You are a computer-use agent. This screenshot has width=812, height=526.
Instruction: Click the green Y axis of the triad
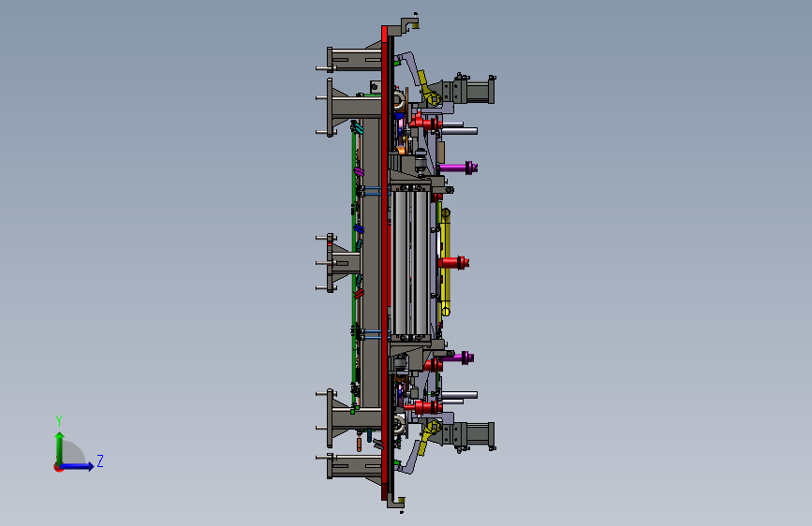coord(60,447)
